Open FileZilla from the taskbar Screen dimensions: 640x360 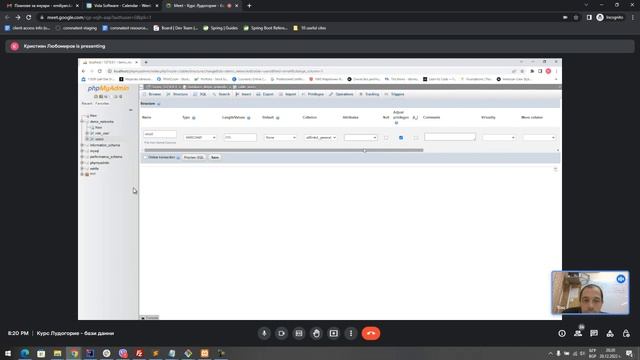(x=139, y=353)
